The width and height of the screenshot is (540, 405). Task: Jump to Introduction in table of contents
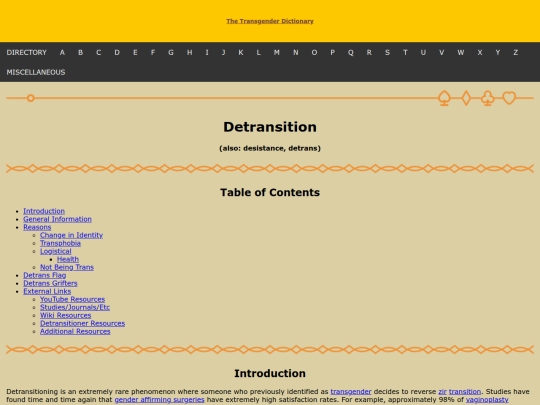(x=44, y=211)
